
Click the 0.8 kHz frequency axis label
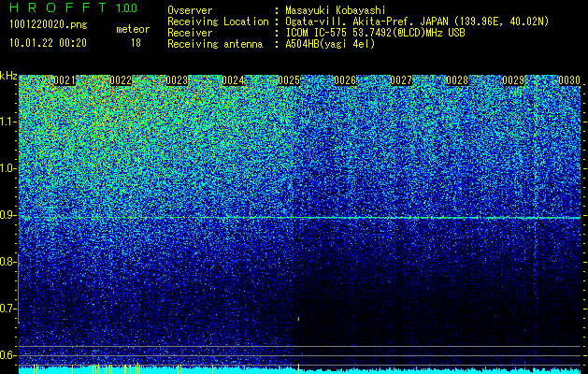pyautogui.click(x=7, y=262)
